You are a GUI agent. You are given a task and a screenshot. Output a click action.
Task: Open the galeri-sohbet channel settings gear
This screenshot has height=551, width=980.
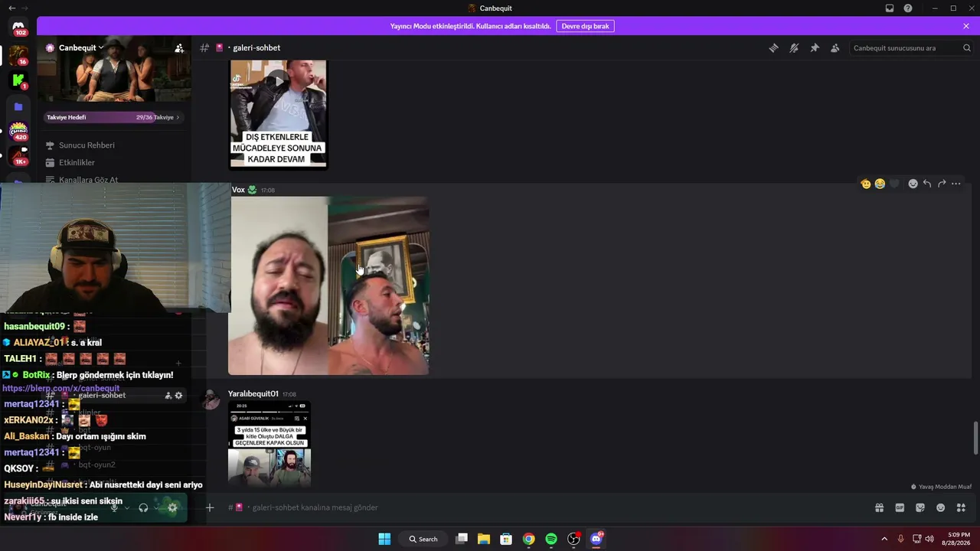178,396
